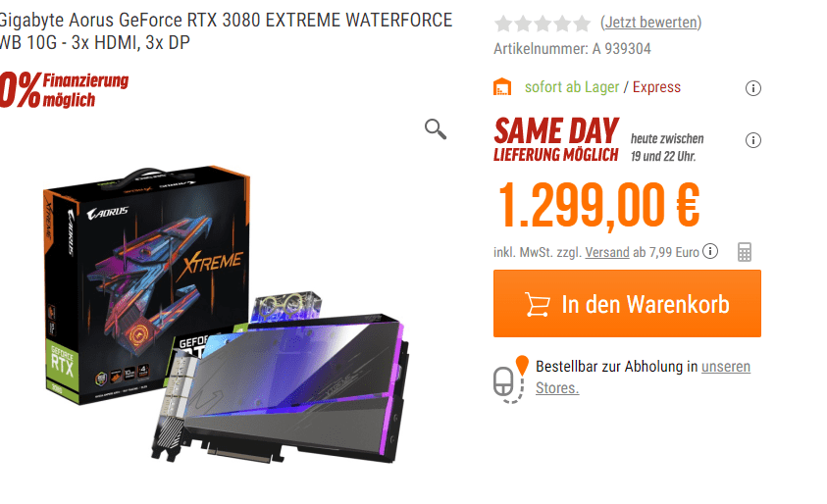Open the info icon beside same-day delivery

pos(752,140)
